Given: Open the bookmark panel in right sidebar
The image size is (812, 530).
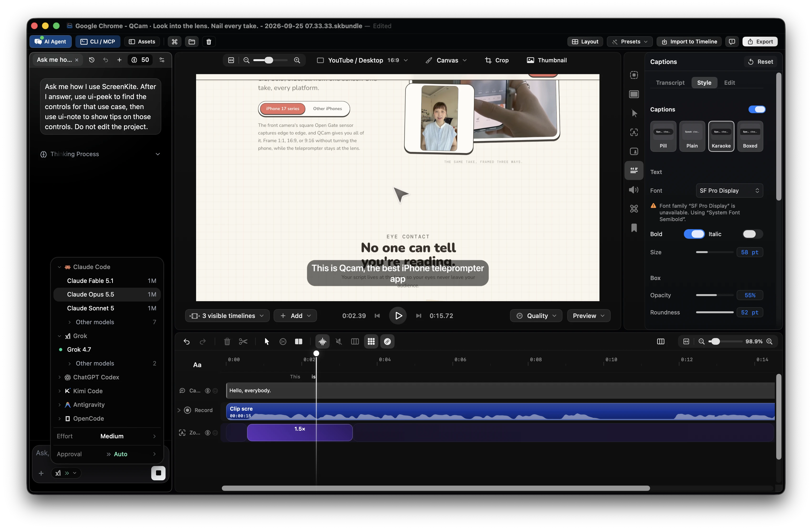Looking at the screenshot, I should 634,228.
